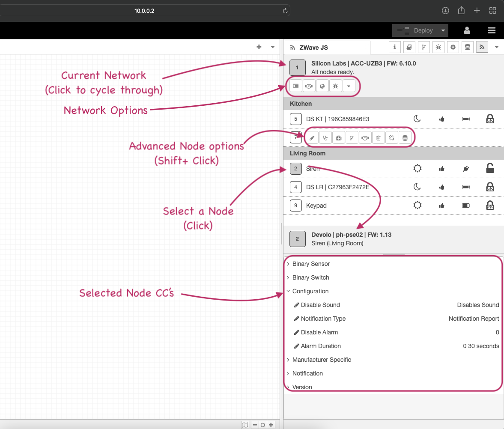Click the browser share icon
Screen dimensions: 504x429
pyautogui.click(x=461, y=11)
